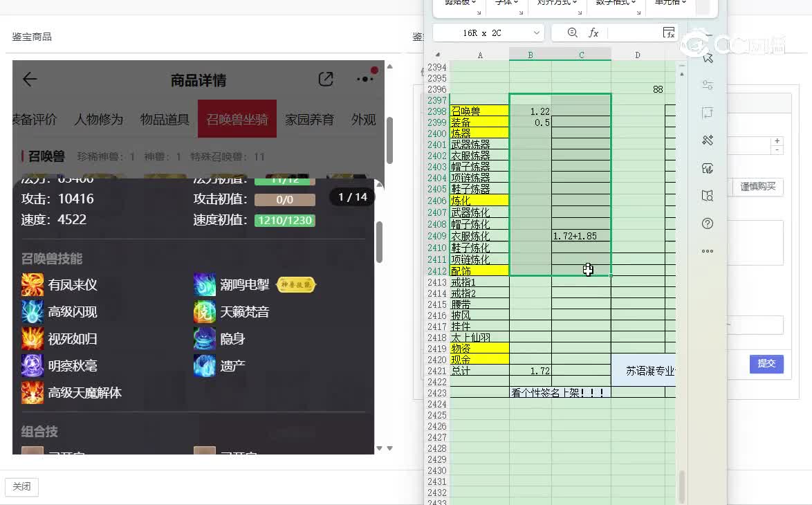Expand the name box dropdown showing 16R x 2C
Image resolution: width=812 pixels, height=505 pixels.
[537, 33]
